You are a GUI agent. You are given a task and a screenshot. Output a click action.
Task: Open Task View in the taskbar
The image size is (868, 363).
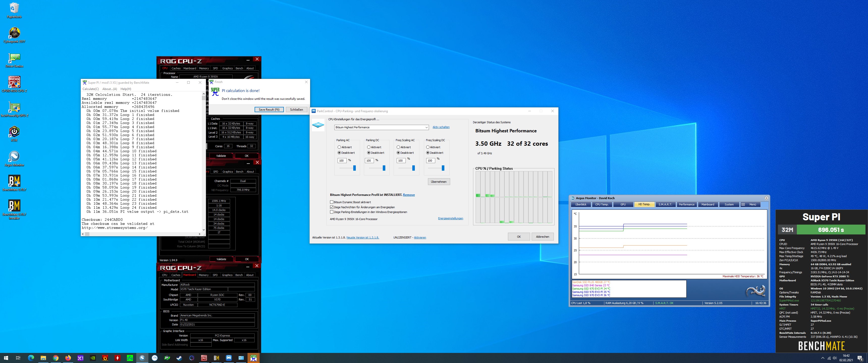(18, 358)
